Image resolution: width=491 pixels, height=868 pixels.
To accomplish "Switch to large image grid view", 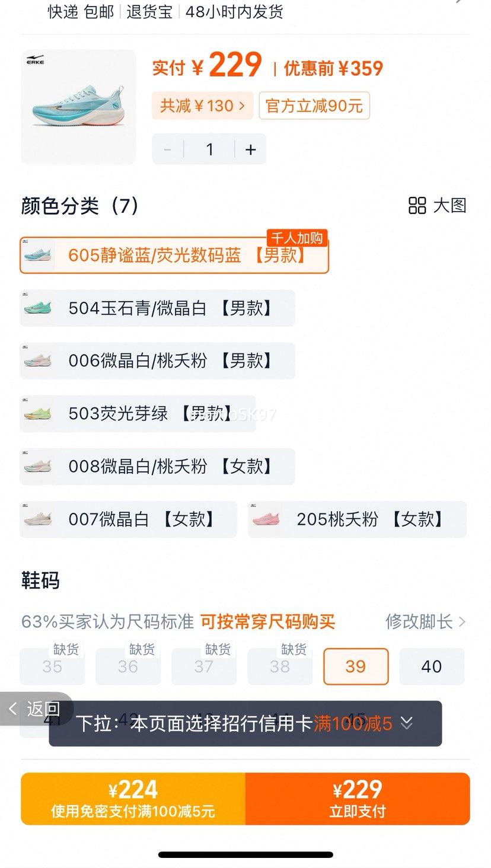I will [x=438, y=206].
